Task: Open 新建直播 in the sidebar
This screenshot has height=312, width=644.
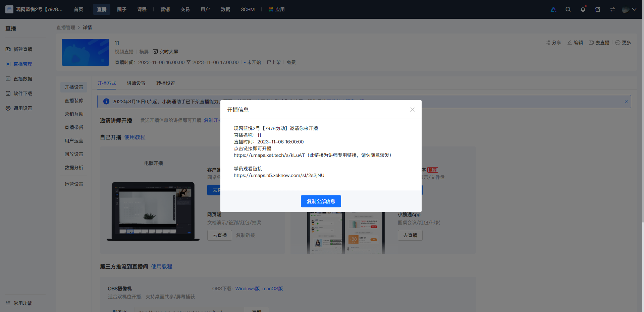Action: [x=19, y=49]
